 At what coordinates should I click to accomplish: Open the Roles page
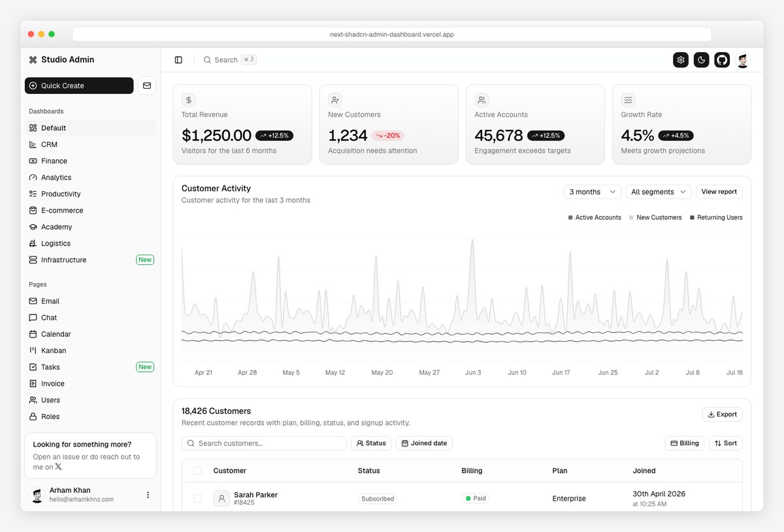click(90, 416)
